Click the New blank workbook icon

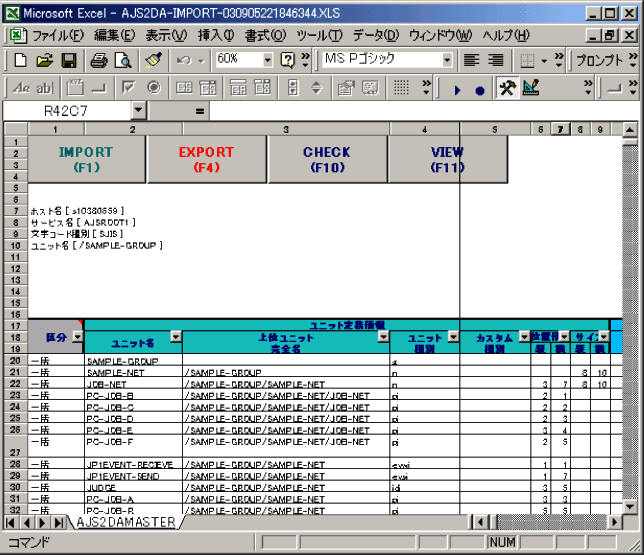[x=21, y=61]
